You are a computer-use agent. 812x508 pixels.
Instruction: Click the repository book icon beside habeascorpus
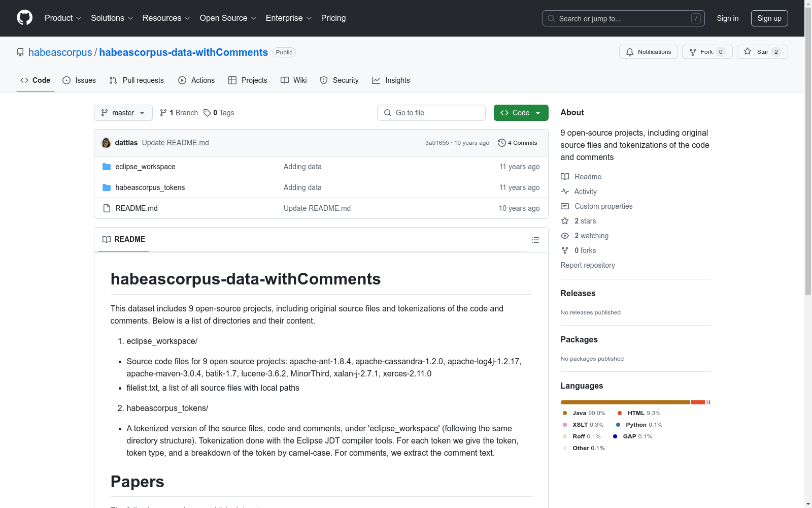(20, 52)
